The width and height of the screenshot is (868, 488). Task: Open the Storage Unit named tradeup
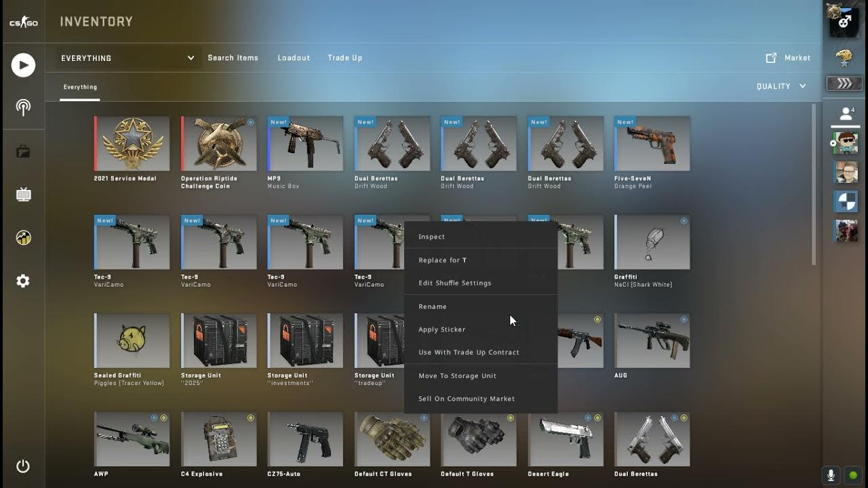pos(380,341)
